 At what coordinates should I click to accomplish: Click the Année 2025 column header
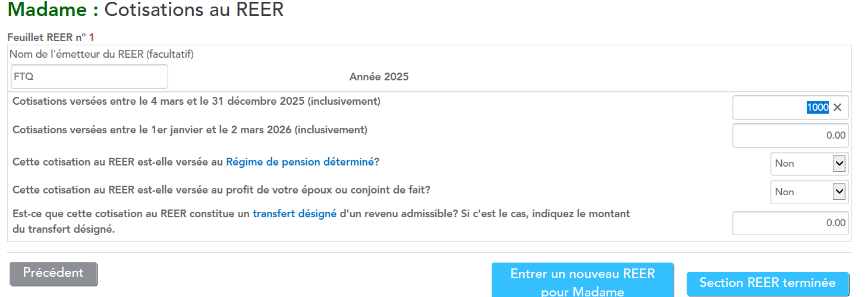[379, 77]
